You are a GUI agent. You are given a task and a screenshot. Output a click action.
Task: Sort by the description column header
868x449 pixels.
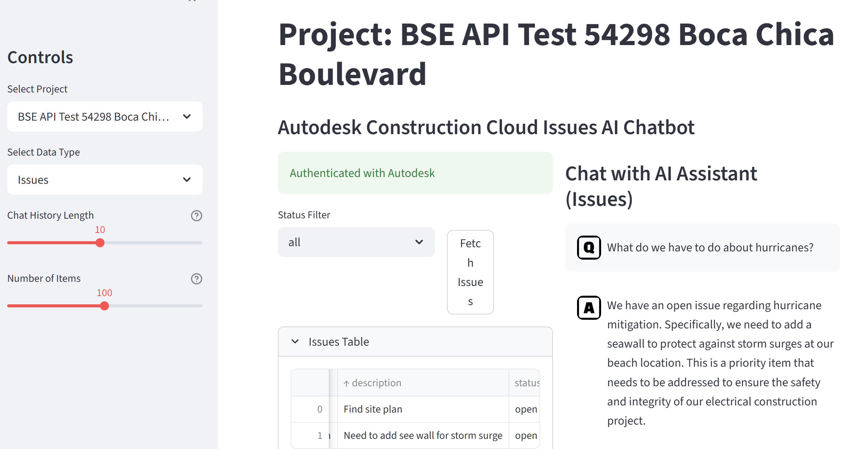tap(377, 383)
